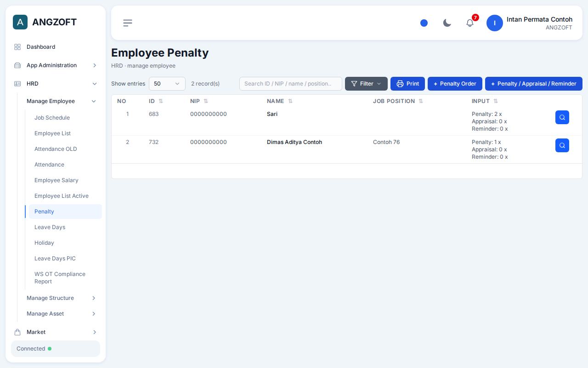Collapse the HRD menu section
This screenshot has height=368, width=588.
[56, 84]
